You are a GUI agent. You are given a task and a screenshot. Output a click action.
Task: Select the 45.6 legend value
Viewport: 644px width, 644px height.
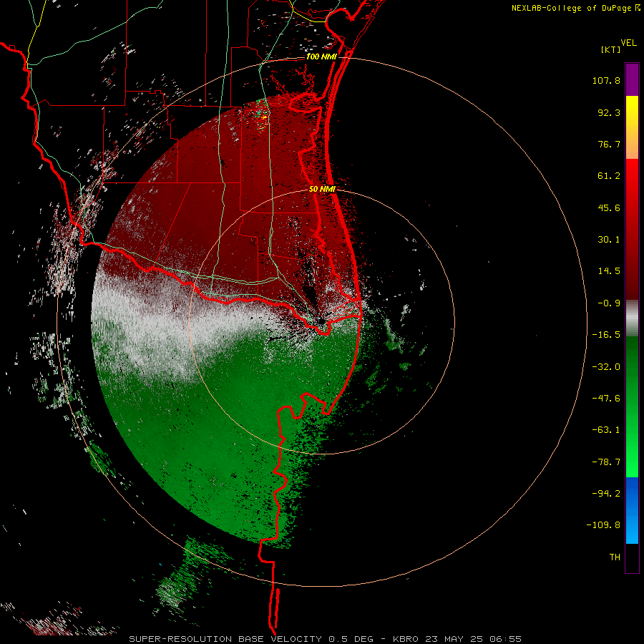609,208
